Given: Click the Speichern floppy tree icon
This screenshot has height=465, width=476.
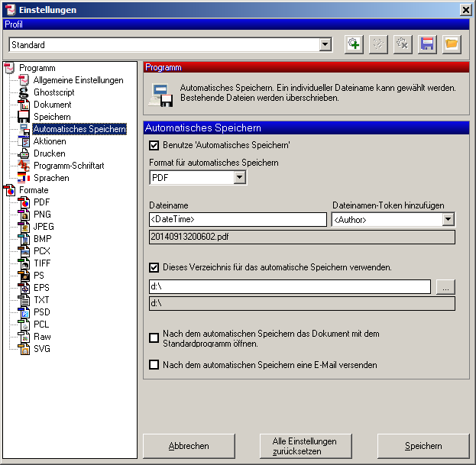Looking at the screenshot, I should [24, 117].
